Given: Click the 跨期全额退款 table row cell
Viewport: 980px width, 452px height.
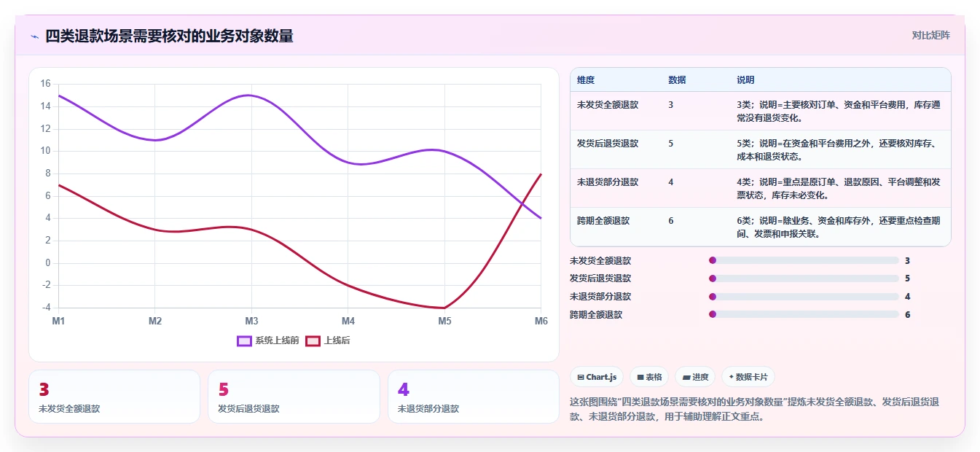Looking at the screenshot, I should tap(603, 220).
